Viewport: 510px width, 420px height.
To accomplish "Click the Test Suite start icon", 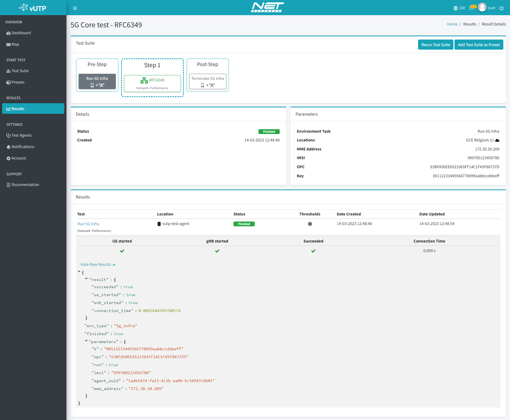I will pyautogui.click(x=8, y=71).
